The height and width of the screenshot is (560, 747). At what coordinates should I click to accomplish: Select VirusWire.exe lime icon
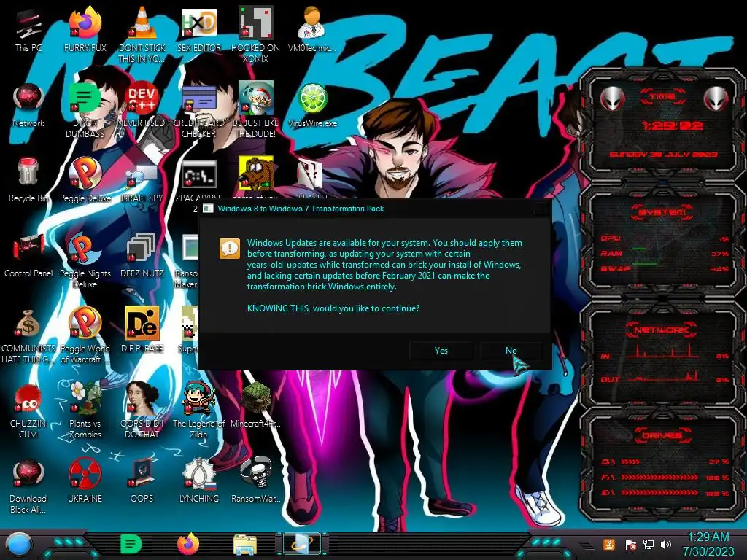click(x=312, y=105)
